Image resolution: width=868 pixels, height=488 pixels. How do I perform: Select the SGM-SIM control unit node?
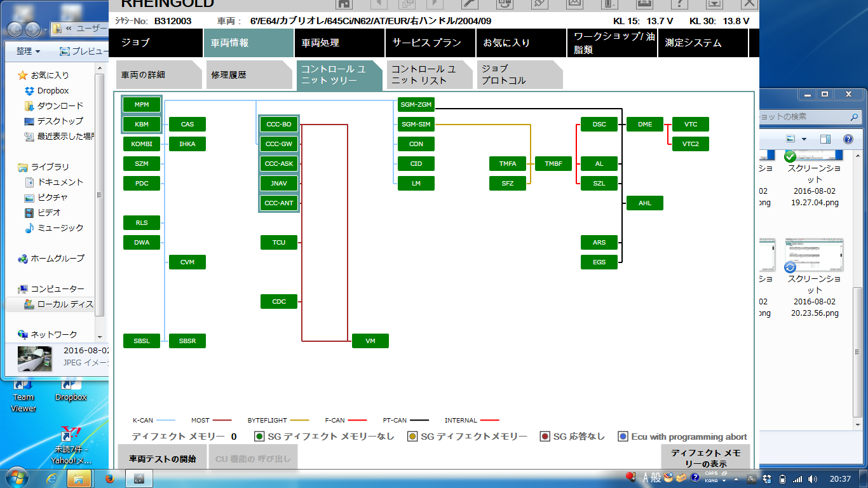click(416, 125)
